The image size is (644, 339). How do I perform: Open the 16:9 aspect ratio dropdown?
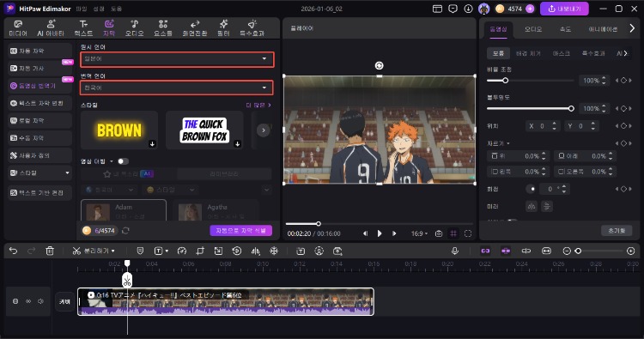point(419,233)
